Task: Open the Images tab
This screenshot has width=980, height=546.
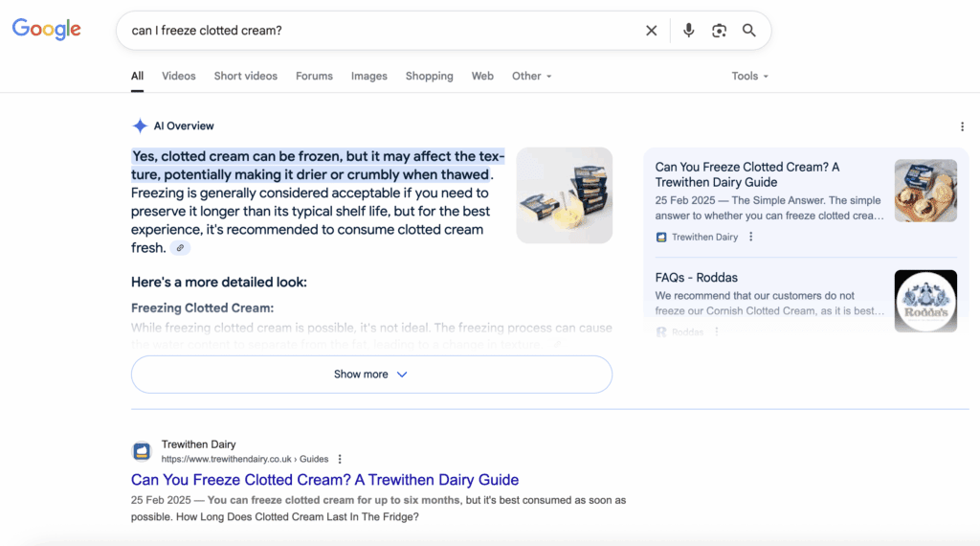Action: pos(368,77)
